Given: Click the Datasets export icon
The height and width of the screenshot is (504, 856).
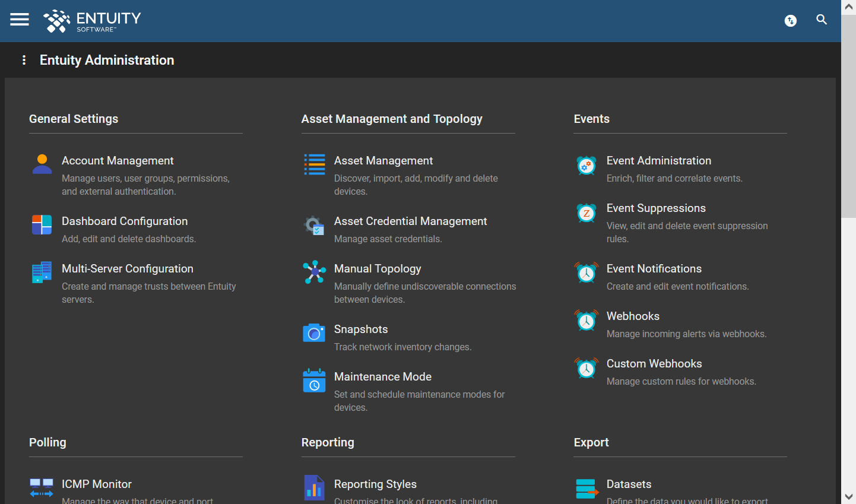Looking at the screenshot, I should coord(587,489).
